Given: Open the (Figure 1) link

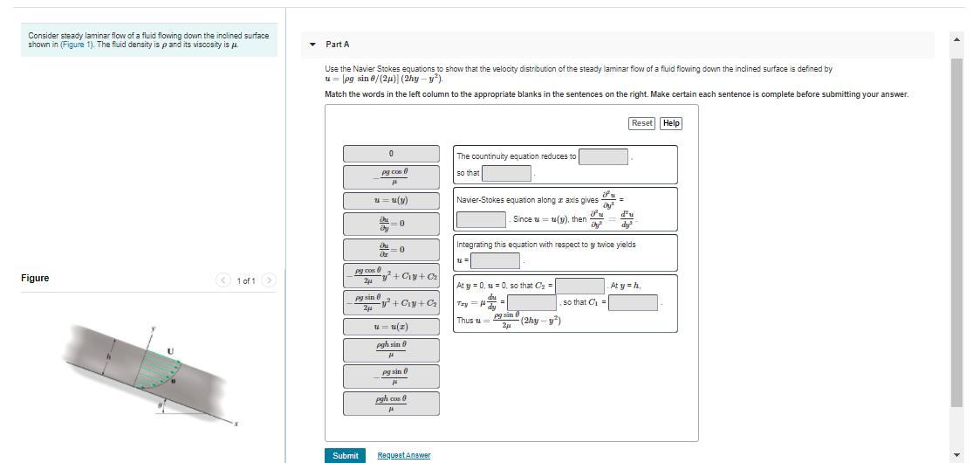Looking at the screenshot, I should [x=78, y=45].
